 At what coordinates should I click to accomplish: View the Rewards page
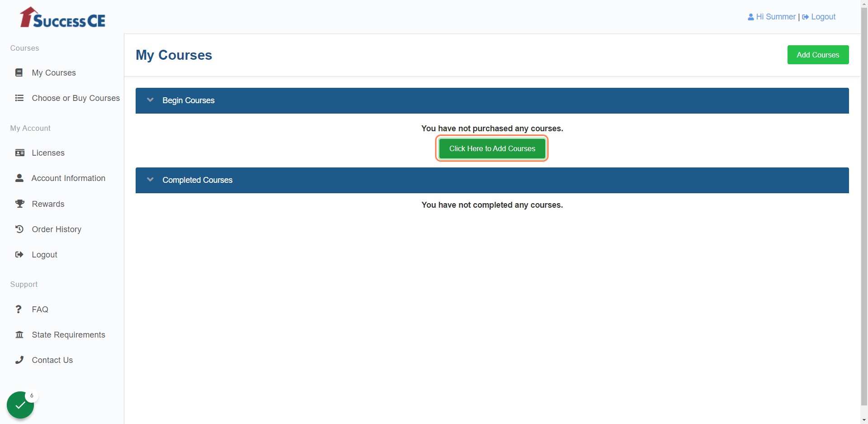48,204
